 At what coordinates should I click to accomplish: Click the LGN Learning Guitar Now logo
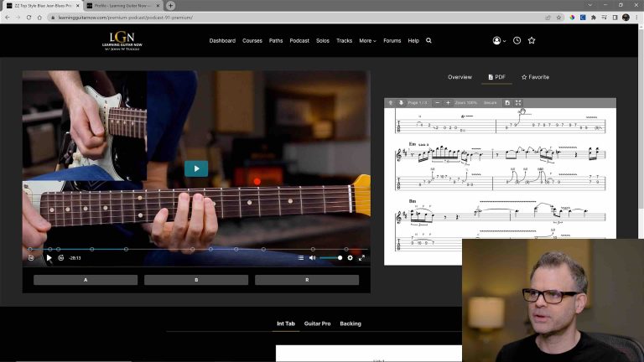[x=122, y=41]
